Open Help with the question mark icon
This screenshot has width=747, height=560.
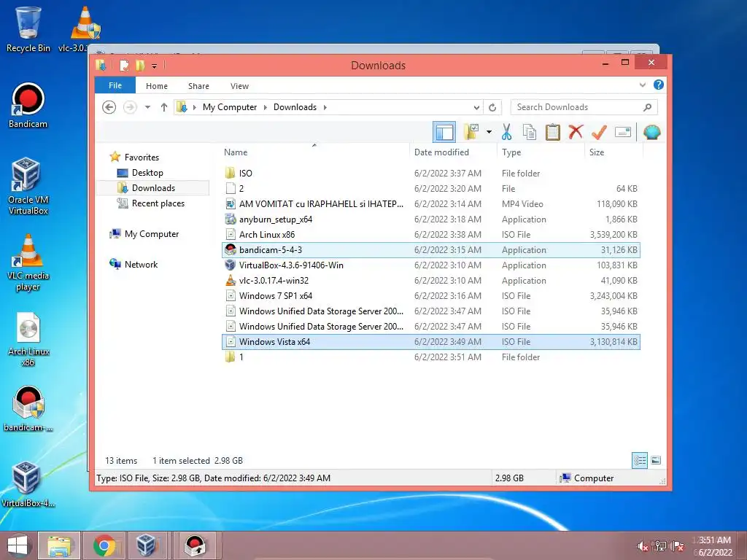pyautogui.click(x=659, y=85)
